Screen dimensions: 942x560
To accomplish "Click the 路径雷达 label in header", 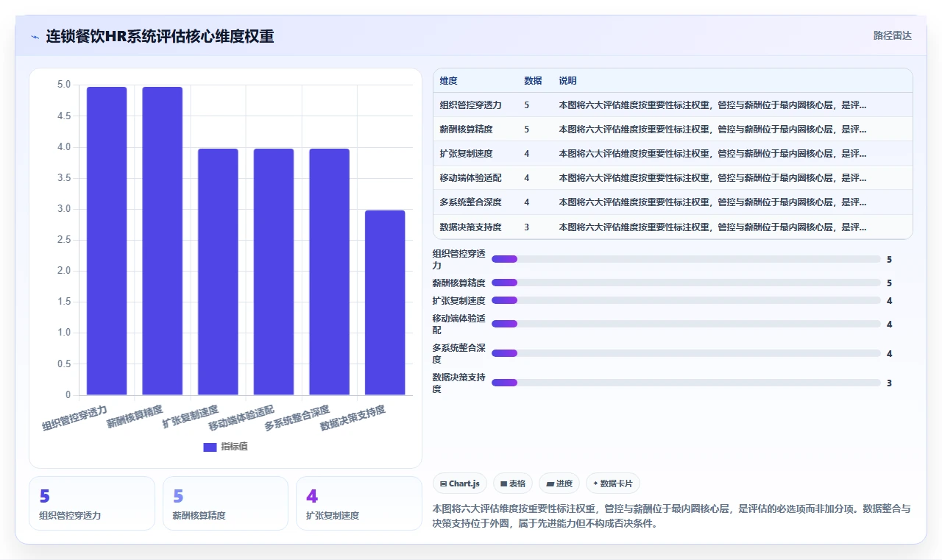I will tap(892, 35).
